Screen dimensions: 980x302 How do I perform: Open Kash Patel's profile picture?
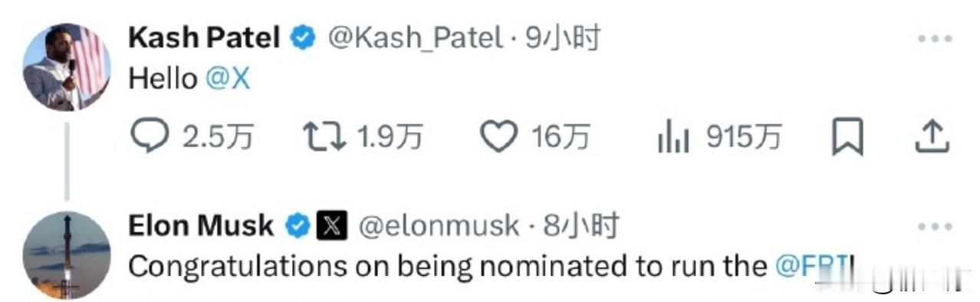tap(66, 67)
